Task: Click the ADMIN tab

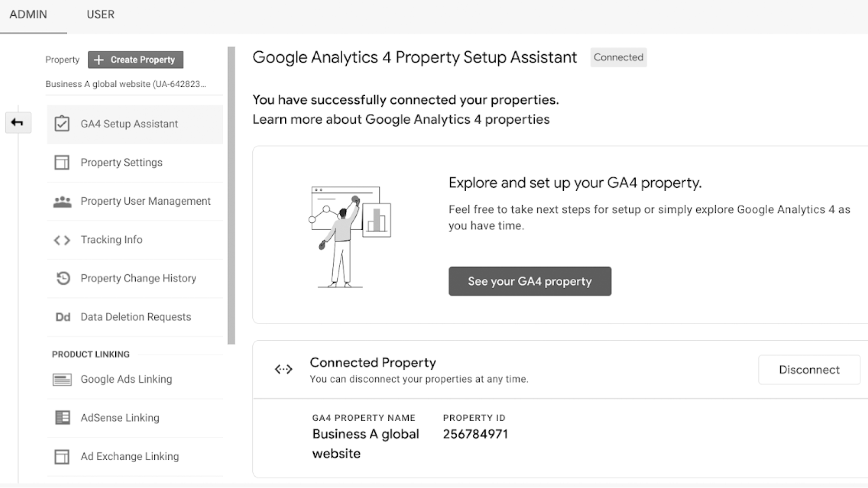Action: (28, 14)
